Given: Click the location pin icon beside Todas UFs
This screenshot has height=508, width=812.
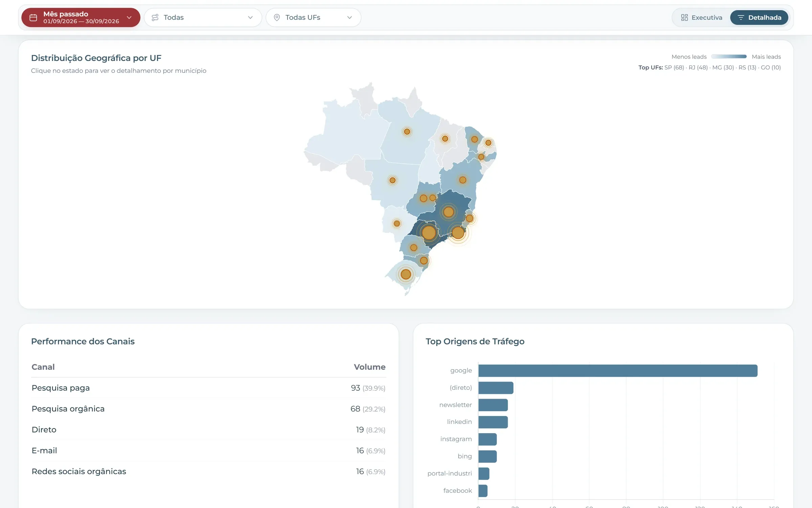Looking at the screenshot, I should tap(277, 18).
